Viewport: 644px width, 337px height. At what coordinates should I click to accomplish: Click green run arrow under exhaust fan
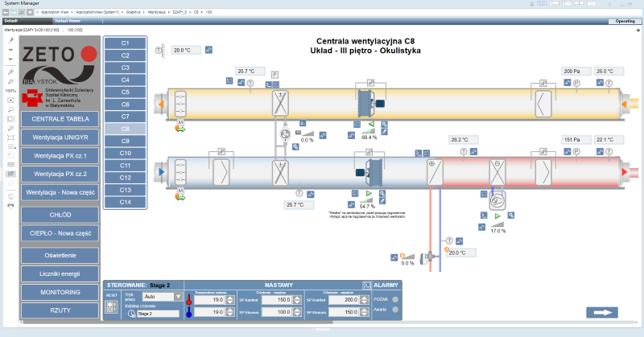[x=371, y=124]
